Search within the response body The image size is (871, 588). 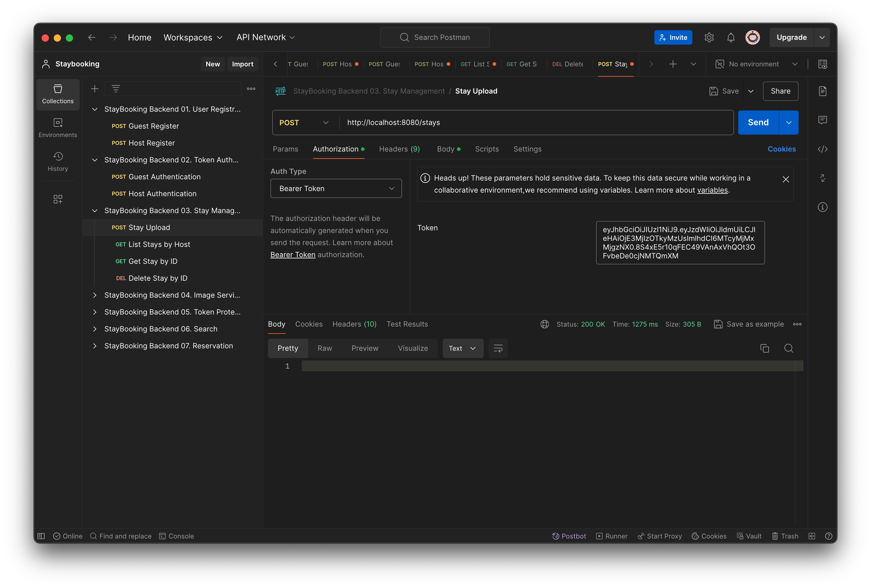[x=789, y=348]
